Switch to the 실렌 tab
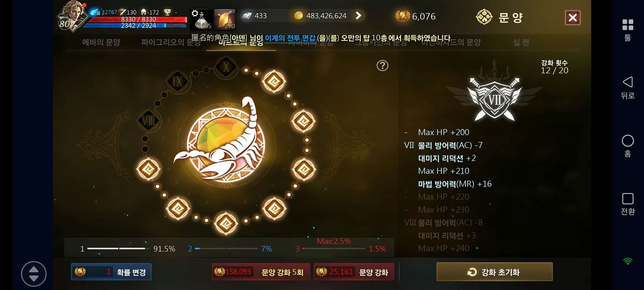This screenshot has height=290, width=644. point(521,42)
